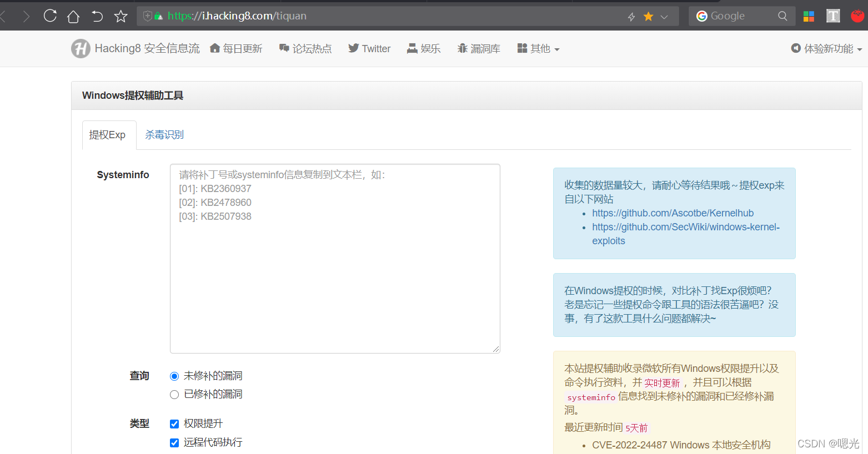The height and width of the screenshot is (454, 868).
Task: Expand the 体验新功能 dropdown
Action: click(826, 49)
